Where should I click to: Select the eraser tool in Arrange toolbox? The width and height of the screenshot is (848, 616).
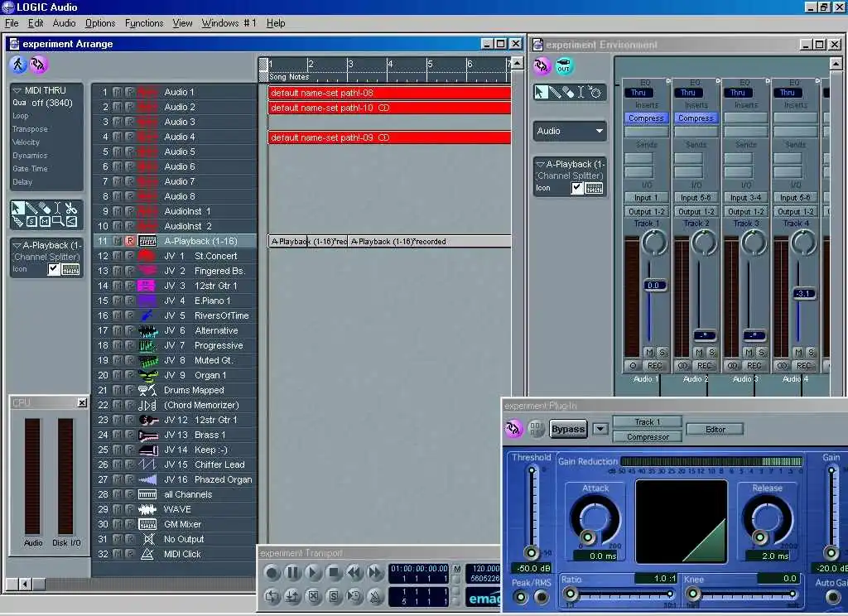tap(45, 208)
